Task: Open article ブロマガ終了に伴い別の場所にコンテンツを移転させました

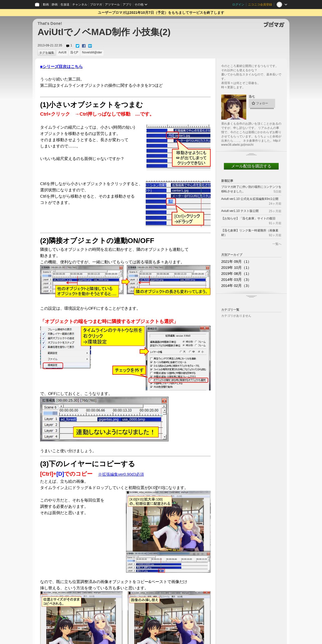Action: click(251, 189)
